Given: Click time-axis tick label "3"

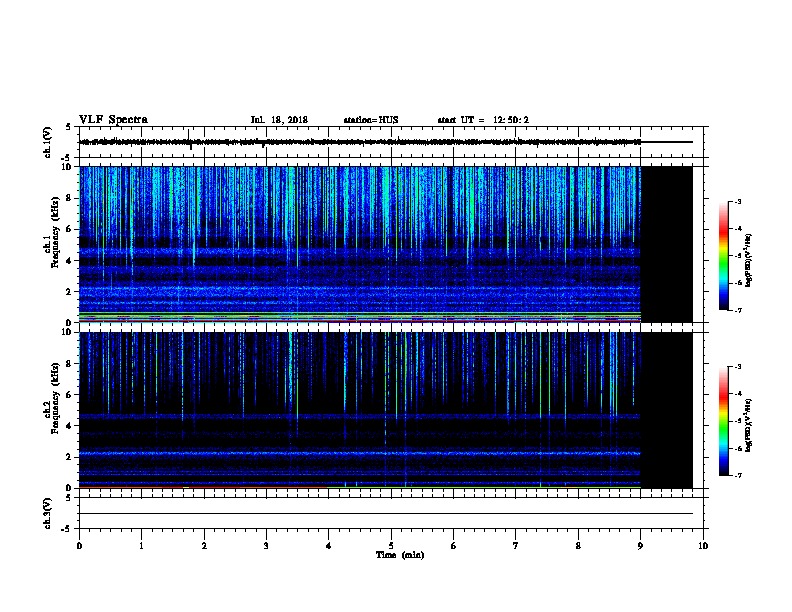Looking at the screenshot, I should point(266,546).
